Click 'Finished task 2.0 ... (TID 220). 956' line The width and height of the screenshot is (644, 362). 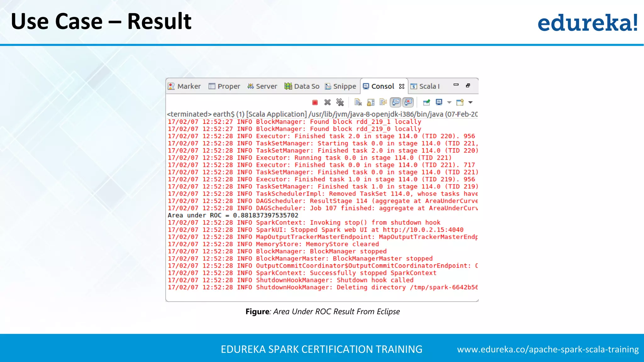pos(321,136)
